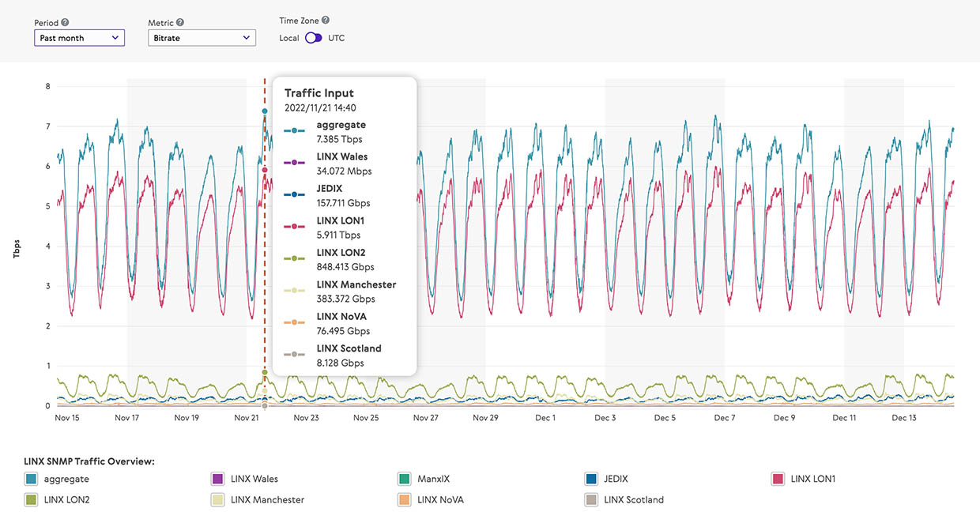Viewport: 980px width, 523px height.
Task: Click the LINX LON2 data point on the dashed marker line
Action: [265, 372]
